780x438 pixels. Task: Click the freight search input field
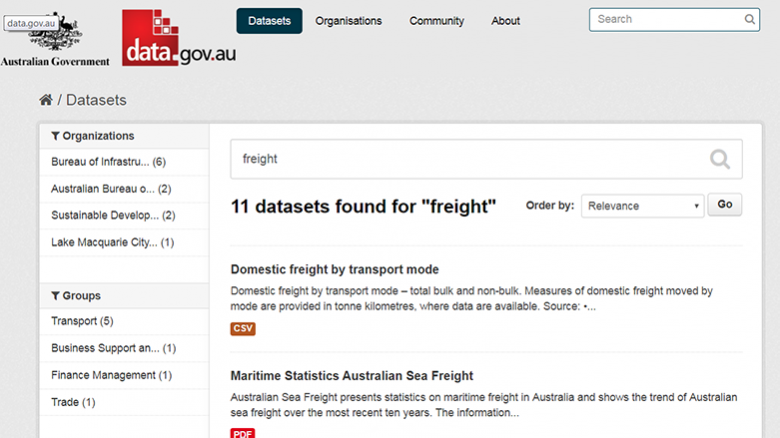click(x=486, y=159)
